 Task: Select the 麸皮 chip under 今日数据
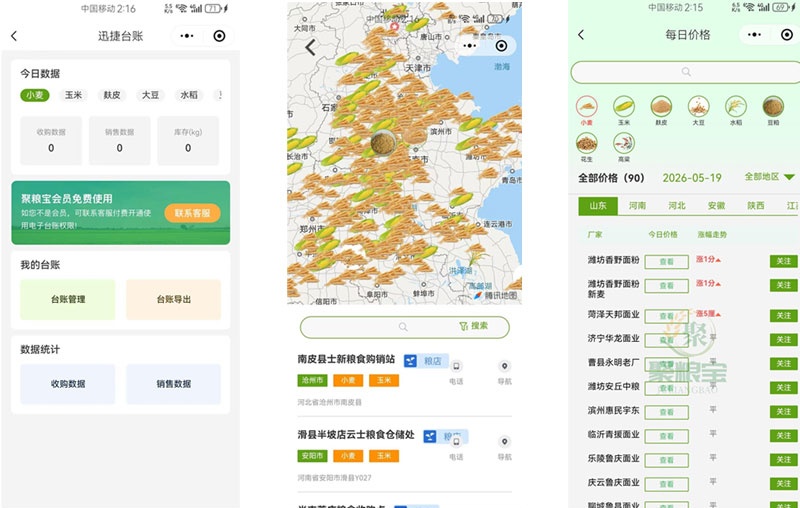tap(112, 95)
